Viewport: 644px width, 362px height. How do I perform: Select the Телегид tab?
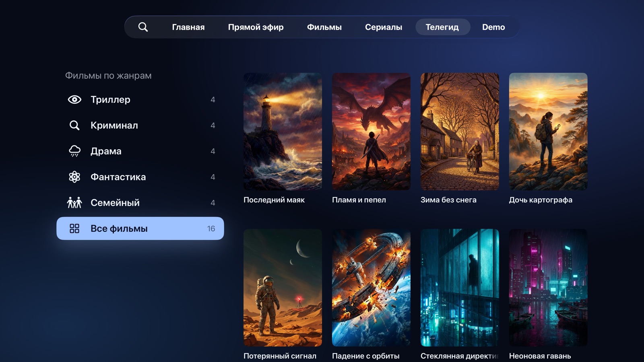click(442, 27)
